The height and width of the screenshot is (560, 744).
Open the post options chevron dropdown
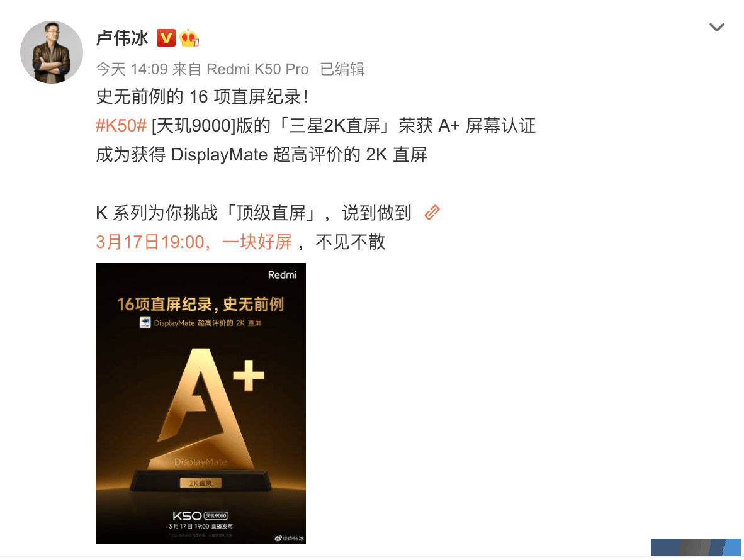coord(716,27)
